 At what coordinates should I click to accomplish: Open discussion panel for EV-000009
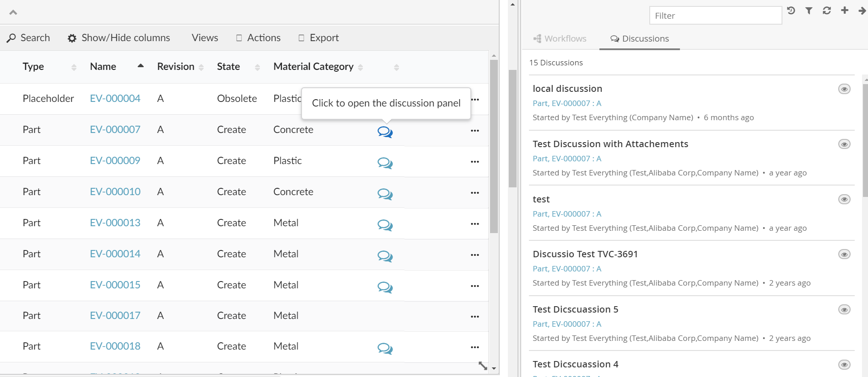(x=385, y=163)
